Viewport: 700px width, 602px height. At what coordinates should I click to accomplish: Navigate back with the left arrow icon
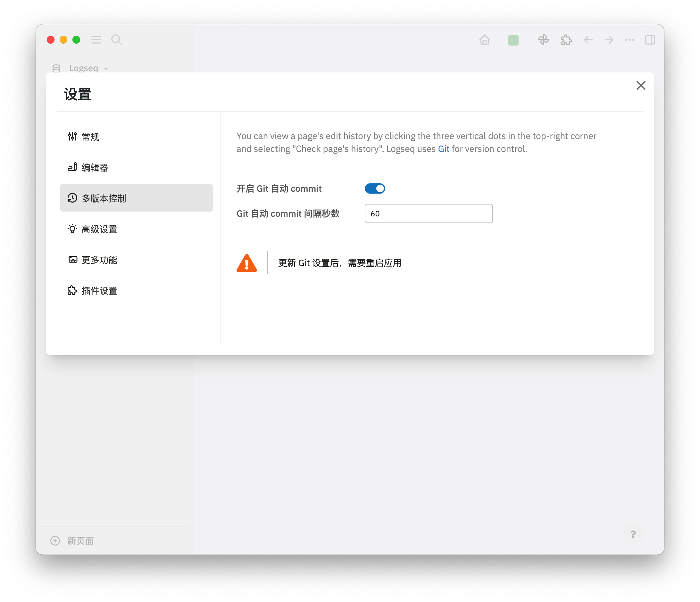pos(588,40)
